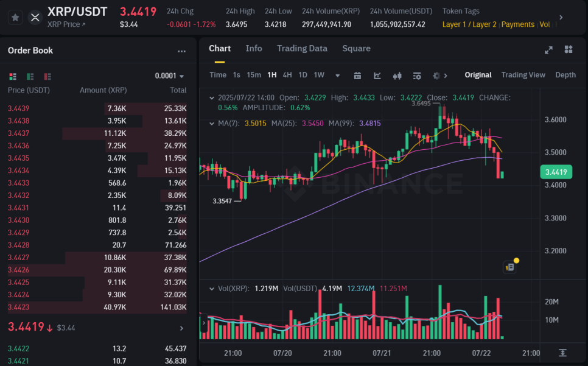Screen dimensions: 588x366
Task: Add XRP/USDT to favorites with the star
Action: pos(15,18)
